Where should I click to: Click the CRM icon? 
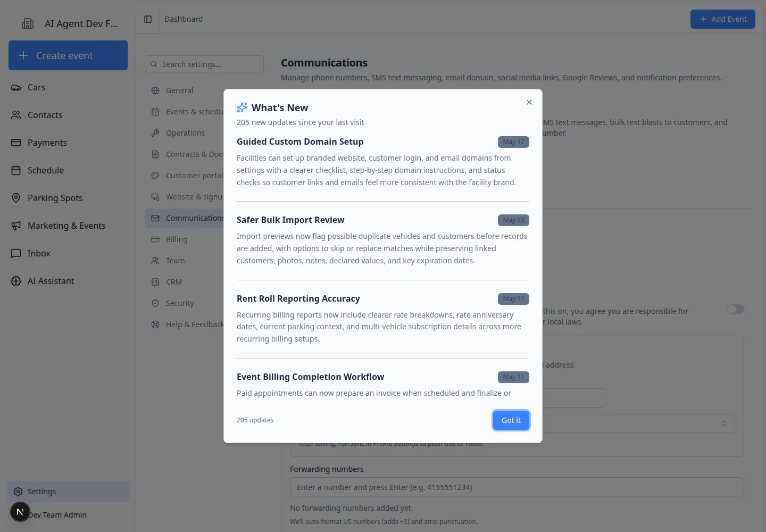click(155, 282)
